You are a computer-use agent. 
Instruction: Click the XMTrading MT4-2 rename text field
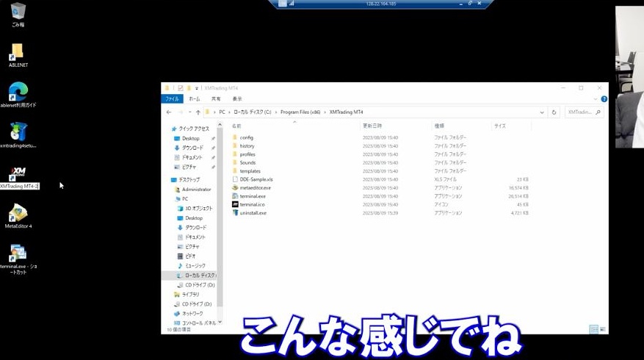[x=19, y=186]
